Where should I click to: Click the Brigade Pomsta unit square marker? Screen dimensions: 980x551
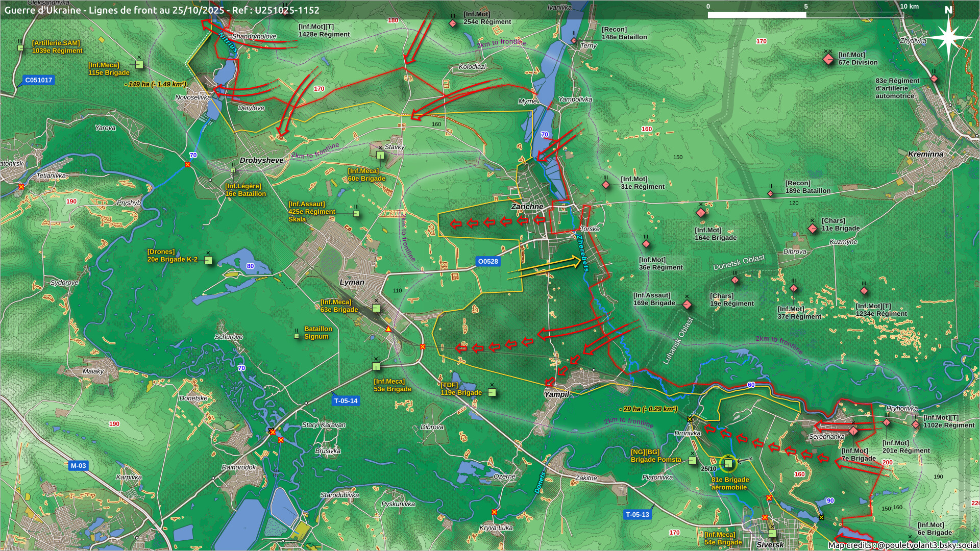tap(692, 460)
